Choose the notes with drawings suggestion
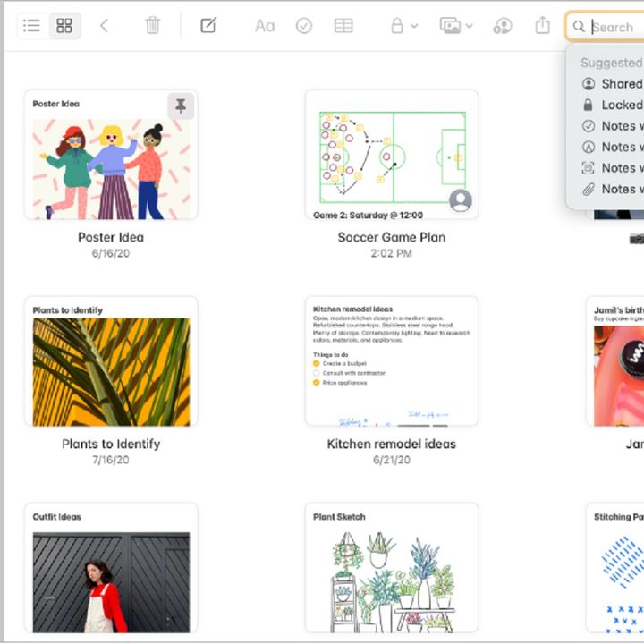The height and width of the screenshot is (644, 644). point(613,147)
